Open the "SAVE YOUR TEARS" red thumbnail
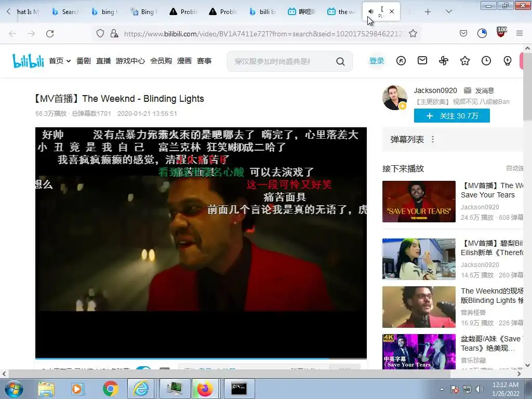 [x=419, y=202]
